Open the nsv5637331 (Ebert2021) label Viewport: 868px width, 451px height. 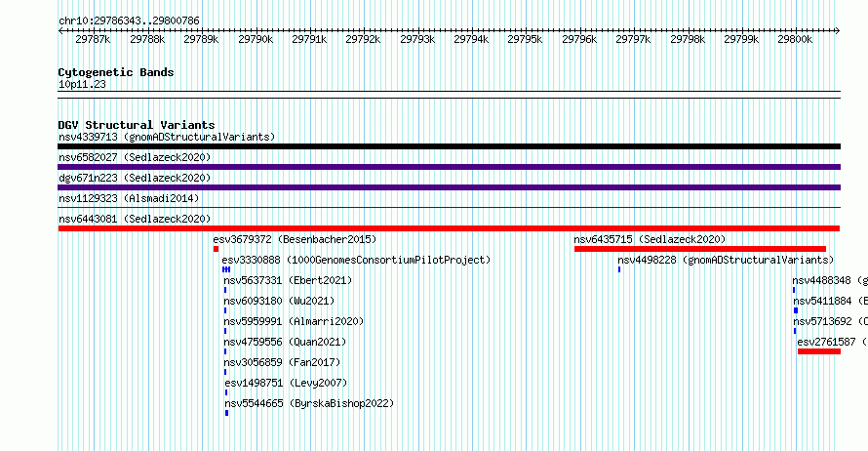pos(288,280)
